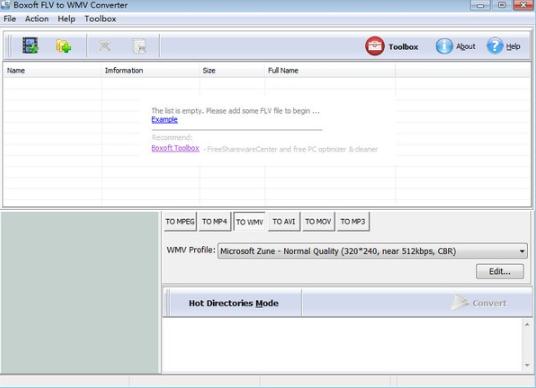Click the WMV Profile: label
This screenshot has width=536, height=388.
pos(191,250)
